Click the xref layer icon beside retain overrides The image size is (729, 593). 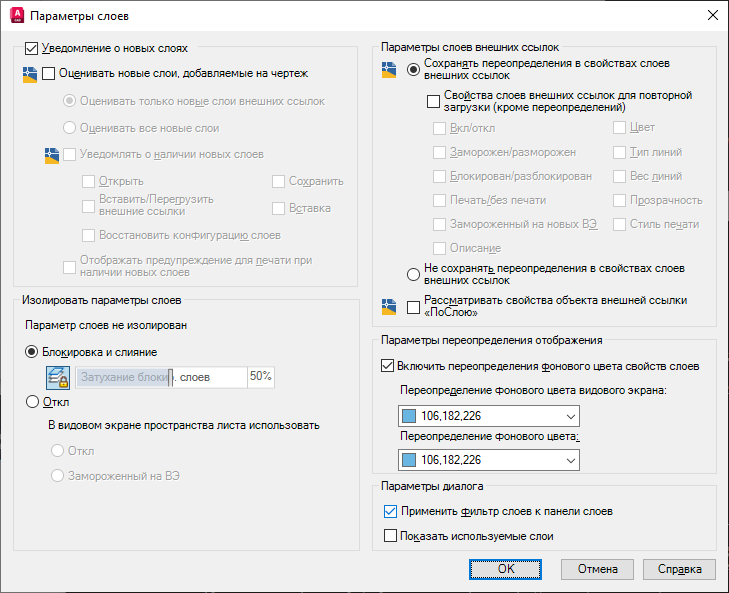click(x=389, y=70)
